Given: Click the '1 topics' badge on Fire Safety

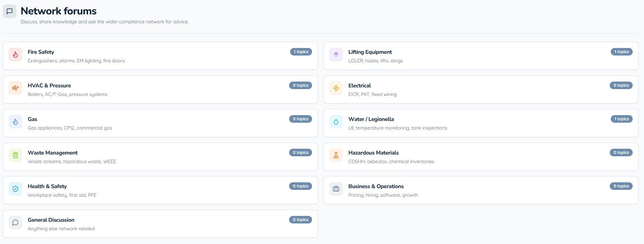Looking at the screenshot, I should [301, 52].
